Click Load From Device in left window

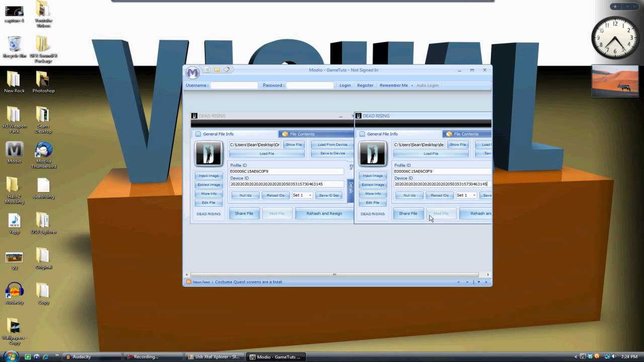coord(333,145)
